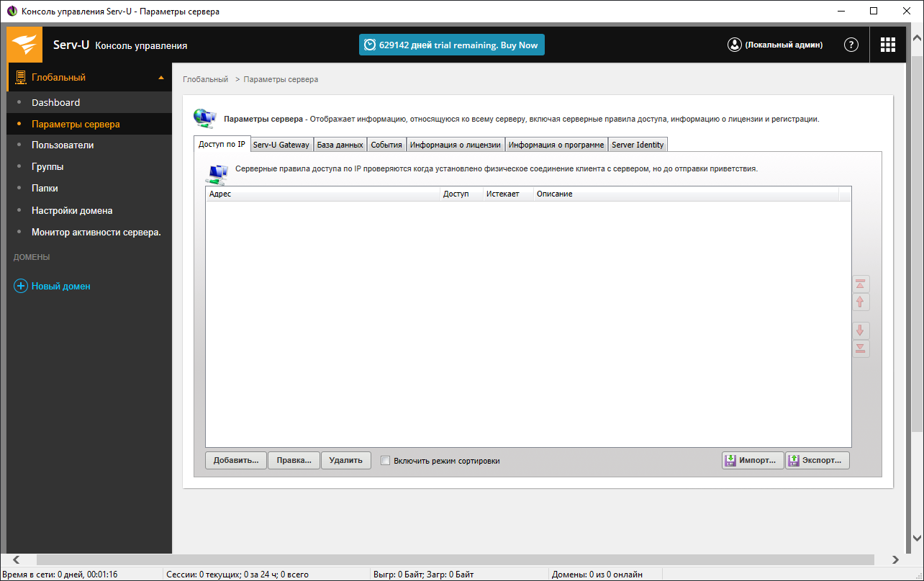This screenshot has height=581, width=924.
Task: Click the Глобальный breadcrumb link
Action: 205,79
